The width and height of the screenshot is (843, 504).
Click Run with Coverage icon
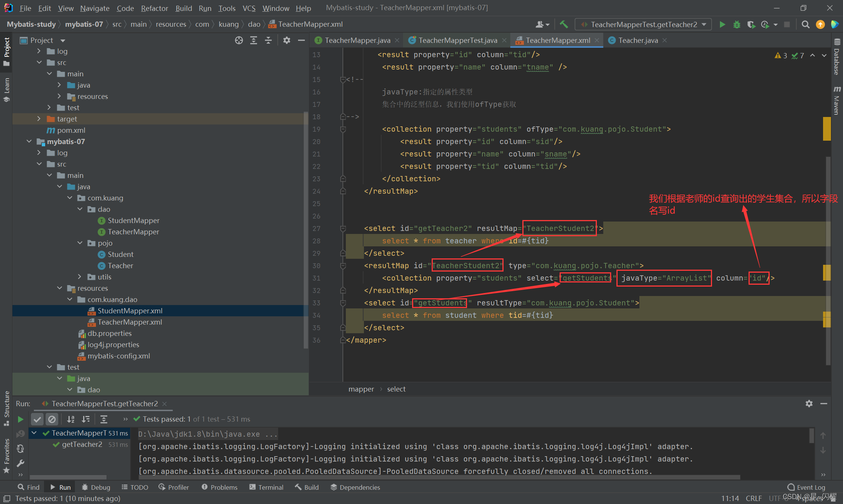pos(751,24)
